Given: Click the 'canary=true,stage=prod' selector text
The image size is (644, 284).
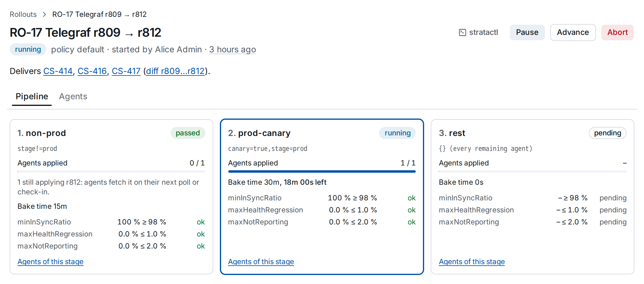Looking at the screenshot, I should point(268,149).
